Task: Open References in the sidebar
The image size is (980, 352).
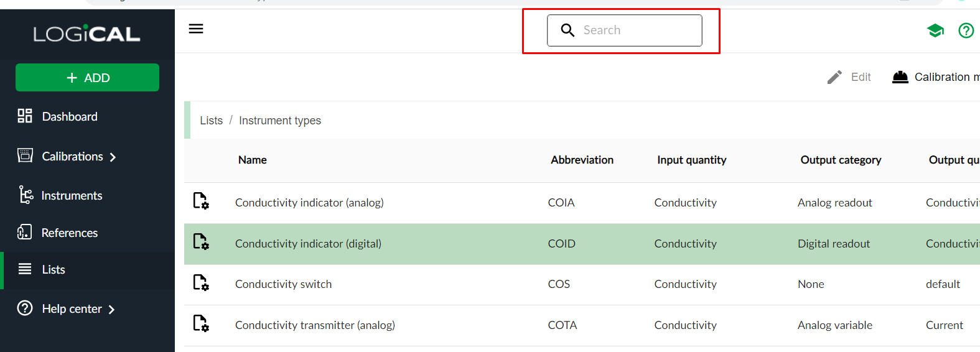Action: coord(69,233)
